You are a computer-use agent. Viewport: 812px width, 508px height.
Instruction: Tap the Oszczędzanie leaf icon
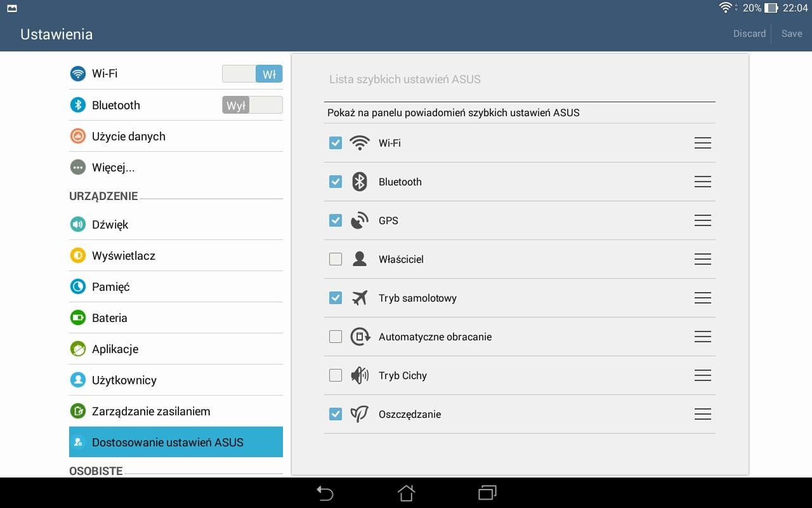[x=360, y=414]
